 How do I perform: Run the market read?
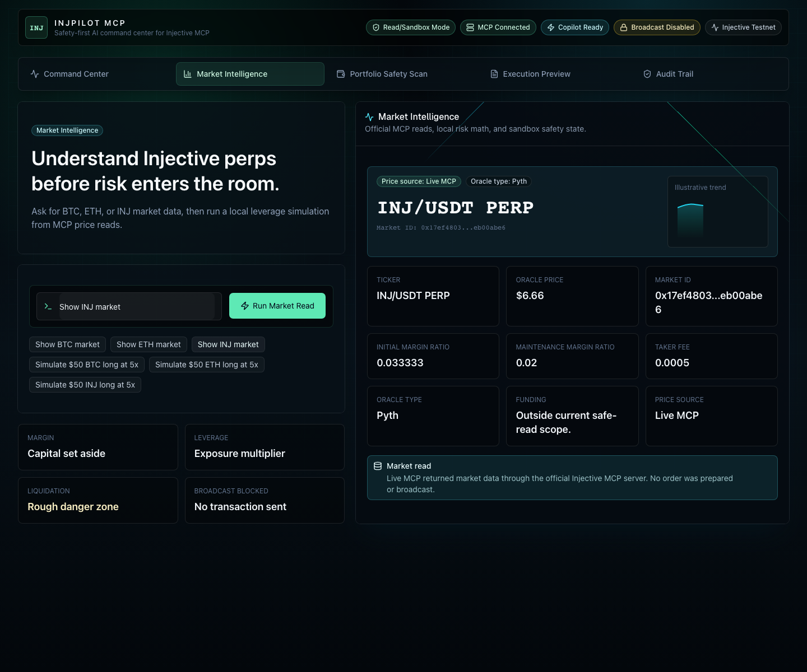(277, 306)
